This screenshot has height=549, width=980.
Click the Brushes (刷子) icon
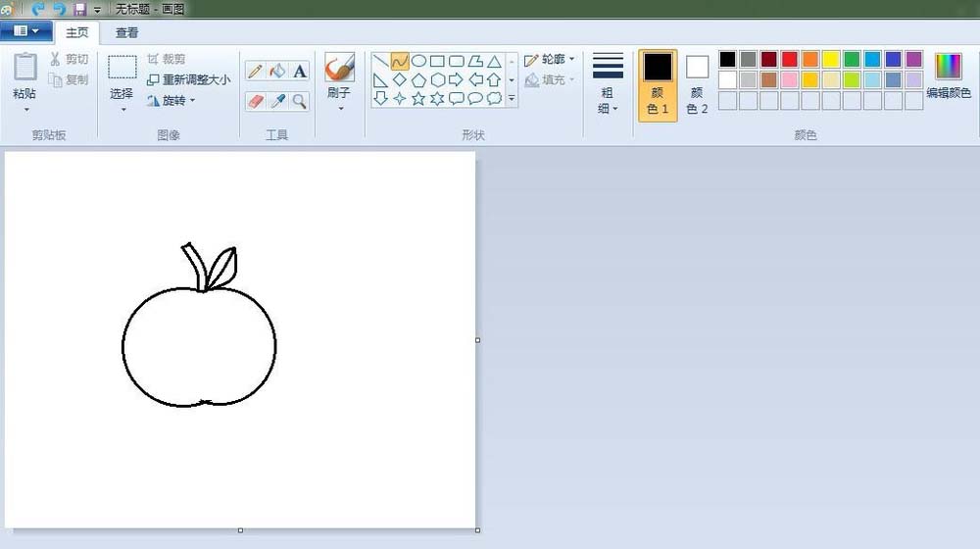pyautogui.click(x=339, y=67)
